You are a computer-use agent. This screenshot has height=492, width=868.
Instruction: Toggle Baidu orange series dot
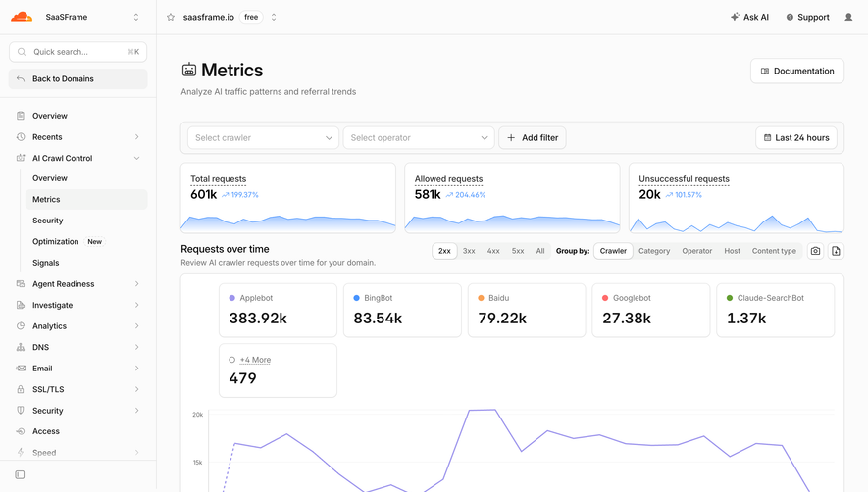point(481,298)
